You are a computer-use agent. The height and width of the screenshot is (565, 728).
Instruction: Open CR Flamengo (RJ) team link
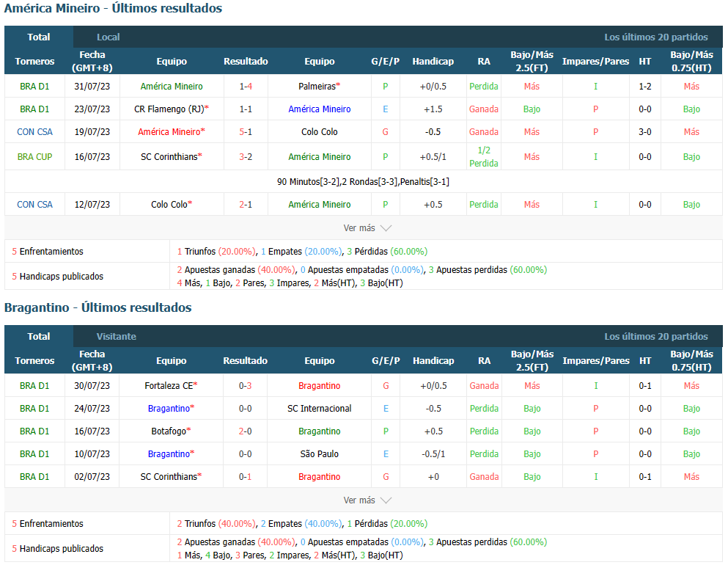click(169, 109)
